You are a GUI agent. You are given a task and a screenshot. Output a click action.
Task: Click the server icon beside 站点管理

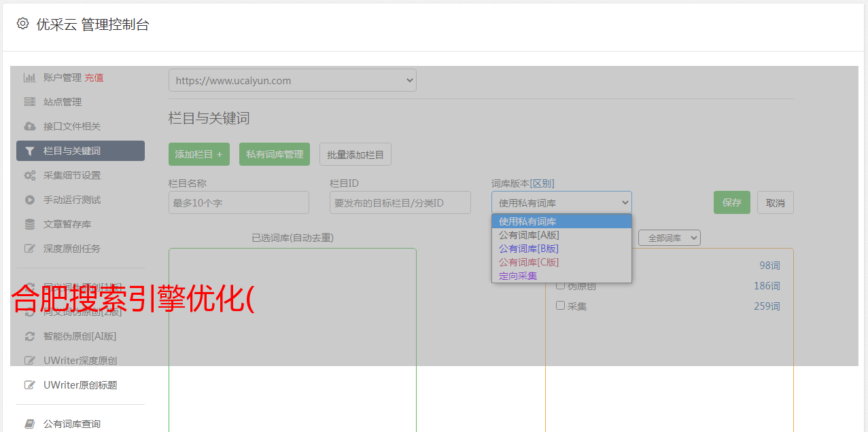coord(30,102)
